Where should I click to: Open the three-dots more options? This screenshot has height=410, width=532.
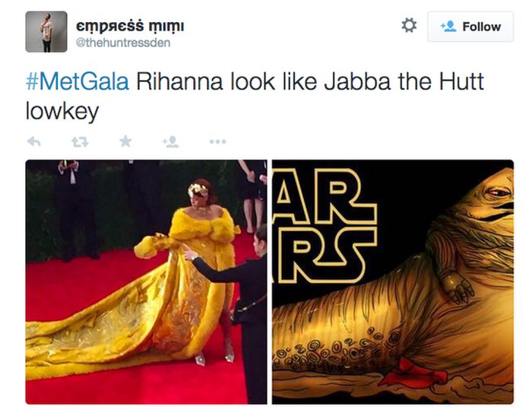pyautogui.click(x=217, y=141)
